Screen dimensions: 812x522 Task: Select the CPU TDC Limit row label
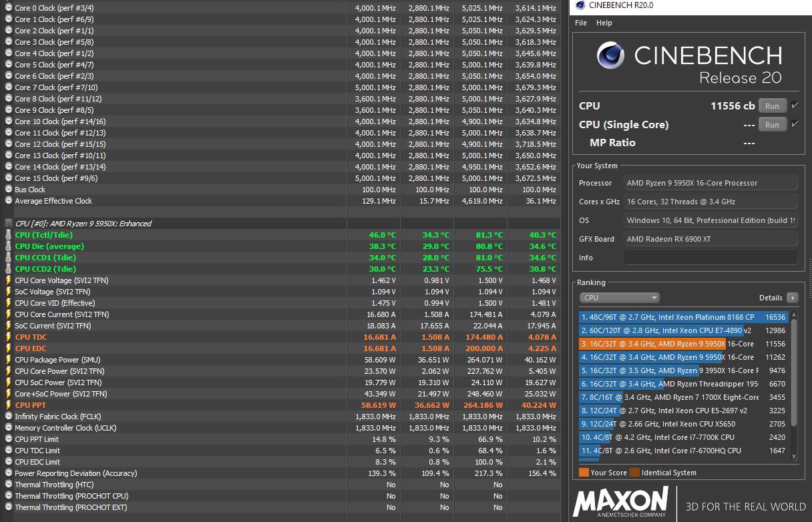[37, 451]
